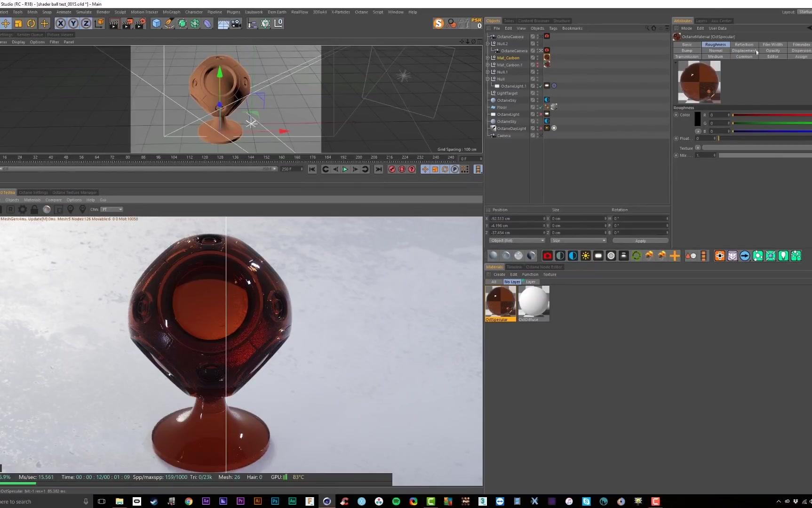
Task: Click the Apply button in the Coordinates panel
Action: [x=640, y=241]
